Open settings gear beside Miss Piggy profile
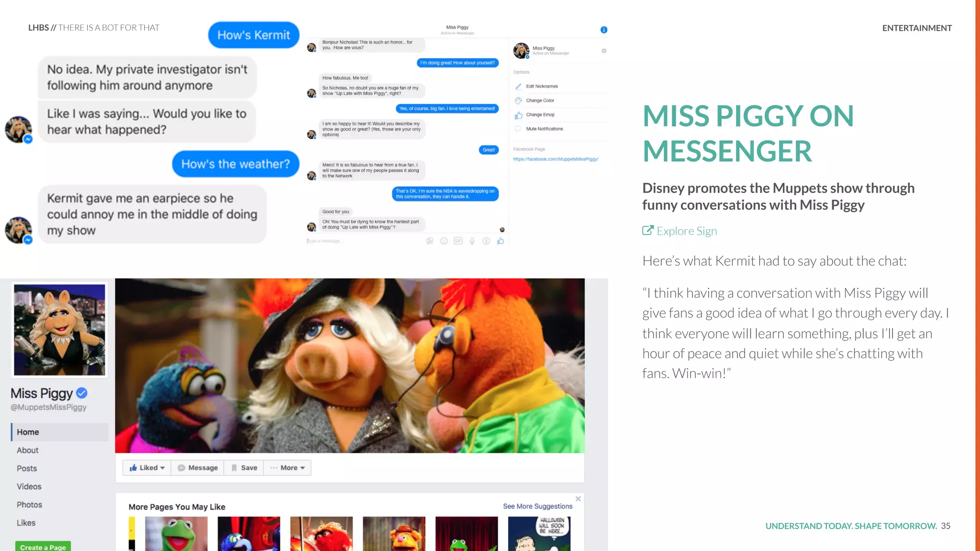Screen dimensions: 980x551 tap(604, 51)
